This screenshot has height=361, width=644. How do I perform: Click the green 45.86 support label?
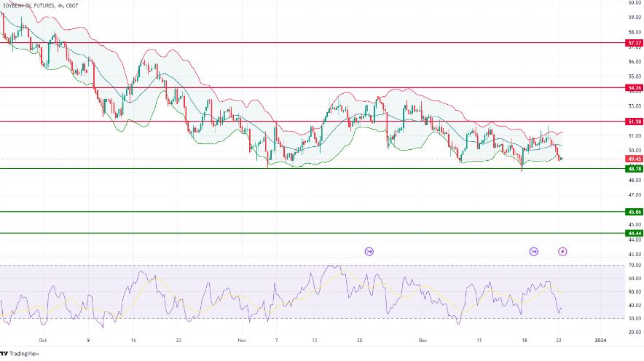point(634,212)
